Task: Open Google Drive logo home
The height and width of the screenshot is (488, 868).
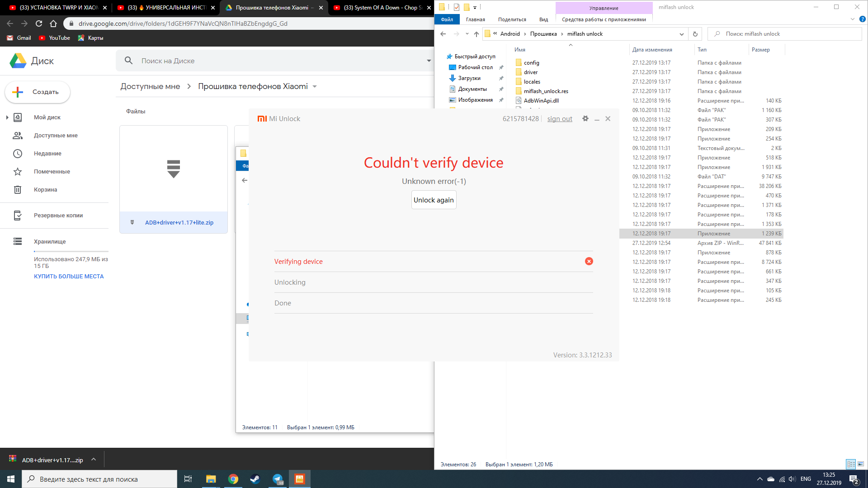Action: [18, 61]
